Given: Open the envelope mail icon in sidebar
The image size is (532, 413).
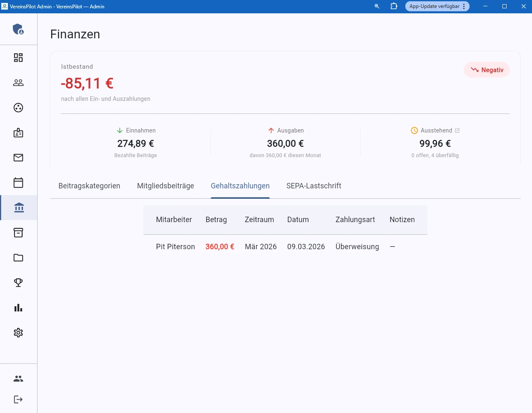Looking at the screenshot, I should (18, 158).
